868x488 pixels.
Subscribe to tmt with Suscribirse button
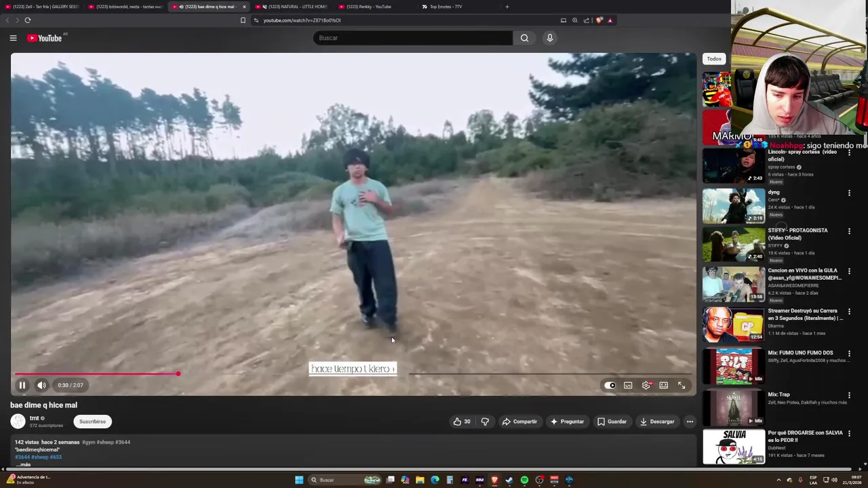(92, 422)
